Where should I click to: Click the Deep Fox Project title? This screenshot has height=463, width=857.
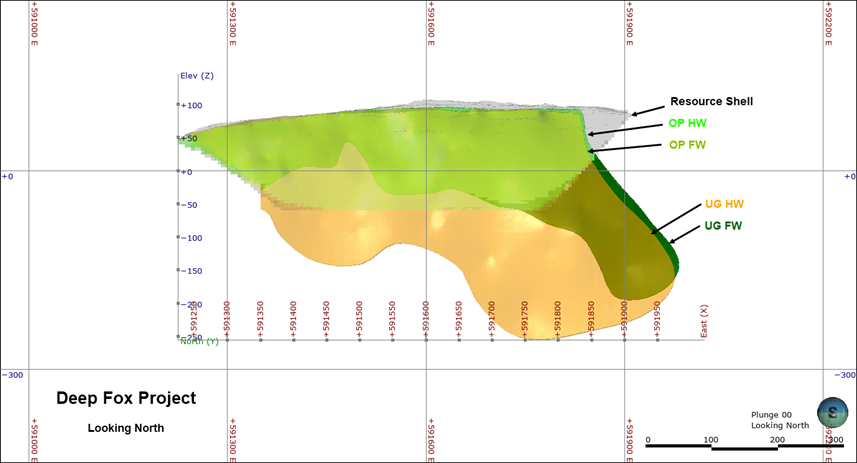[x=126, y=398]
